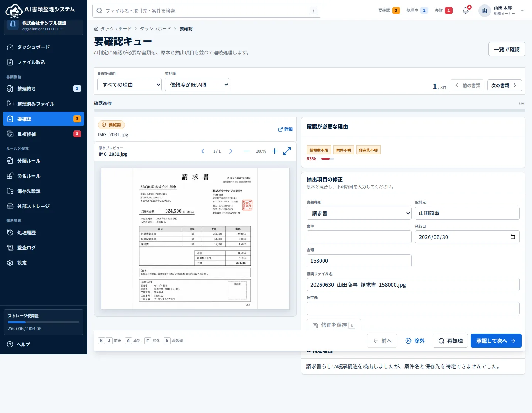Click the 承認して次へ button
This screenshot has width=532, height=413.
pos(496,341)
